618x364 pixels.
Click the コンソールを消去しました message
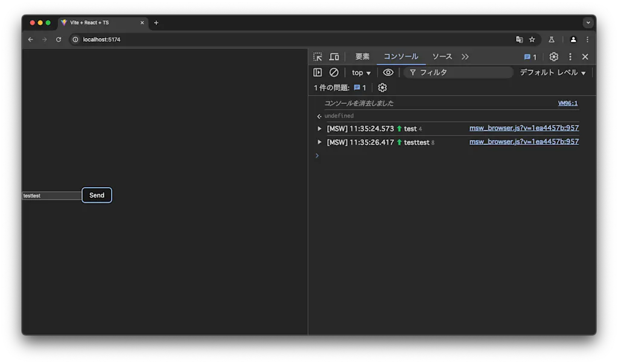pyautogui.click(x=358, y=103)
